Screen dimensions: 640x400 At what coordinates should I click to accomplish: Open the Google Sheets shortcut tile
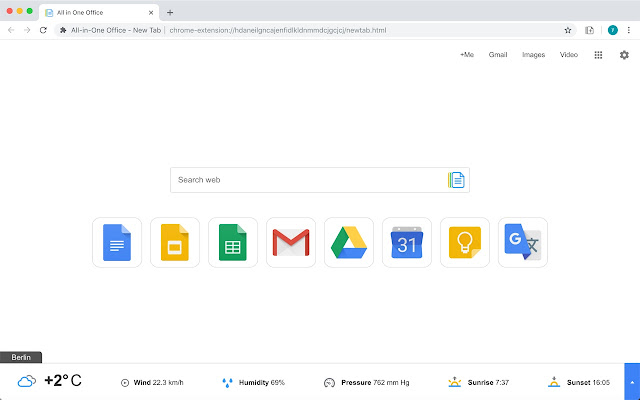pyautogui.click(x=233, y=242)
